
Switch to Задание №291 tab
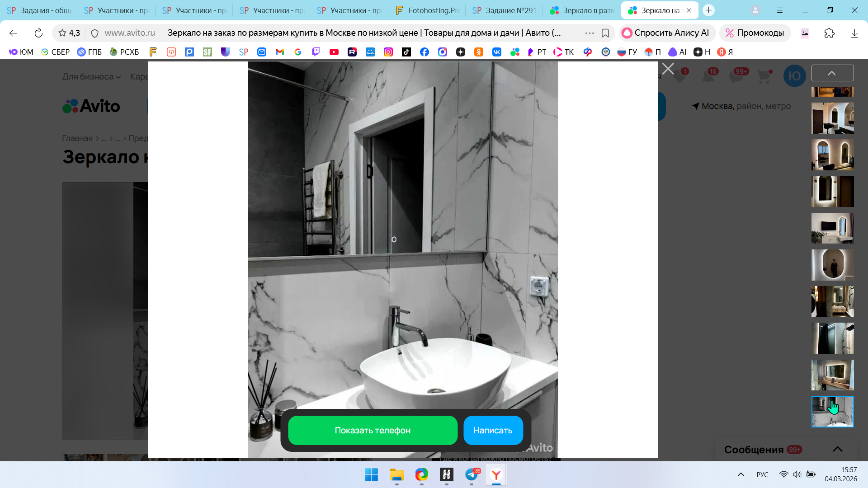coord(505,10)
